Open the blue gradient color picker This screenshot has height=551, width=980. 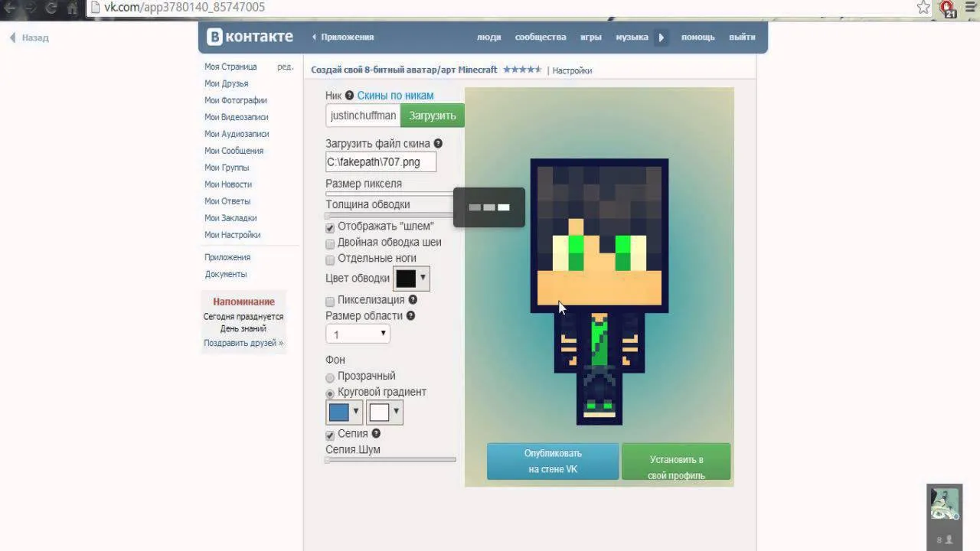point(344,412)
